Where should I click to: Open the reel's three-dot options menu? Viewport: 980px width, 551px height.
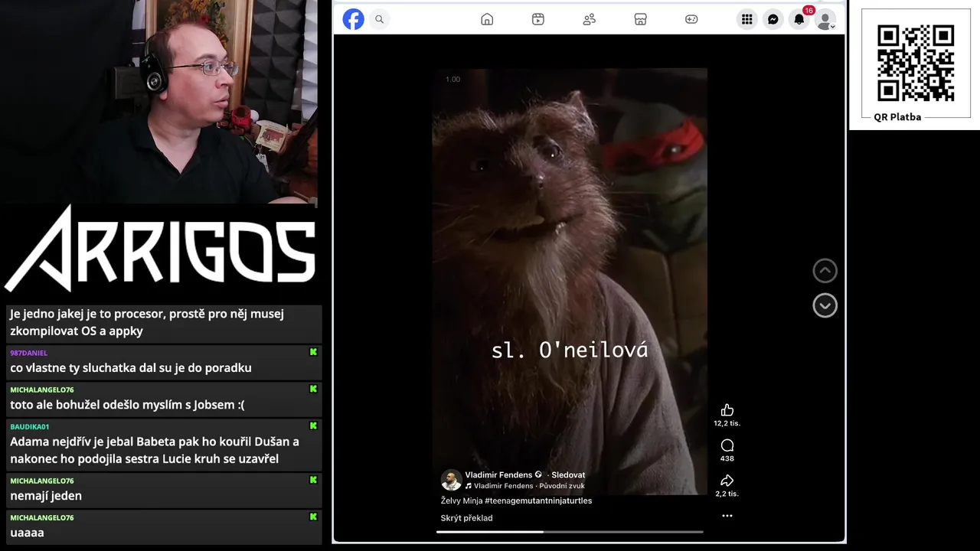coord(727,516)
